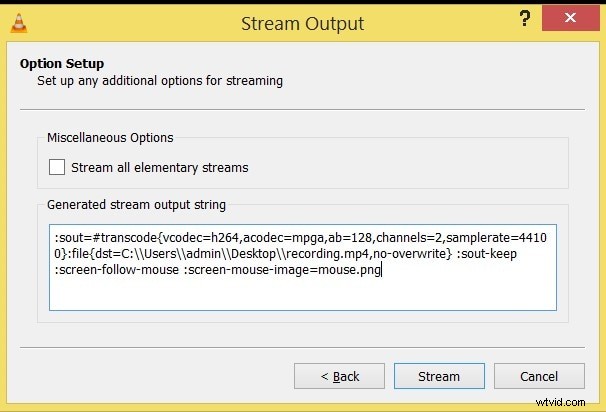Click the VLC cone icon in title bar
The image size is (606, 412).
pyautogui.click(x=19, y=23)
